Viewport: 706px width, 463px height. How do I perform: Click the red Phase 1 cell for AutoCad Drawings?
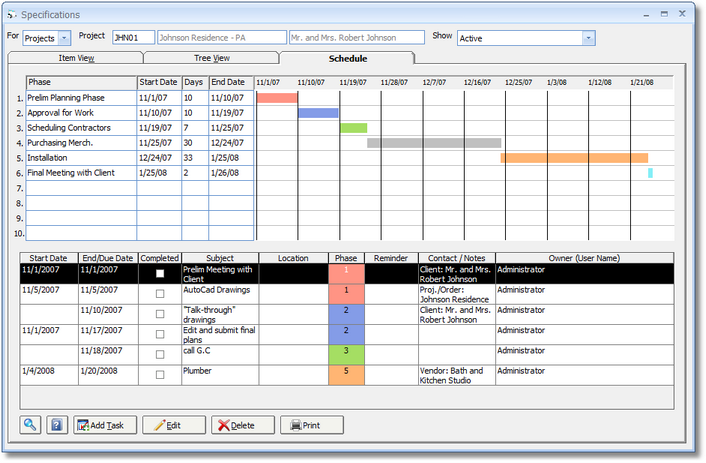(x=346, y=294)
